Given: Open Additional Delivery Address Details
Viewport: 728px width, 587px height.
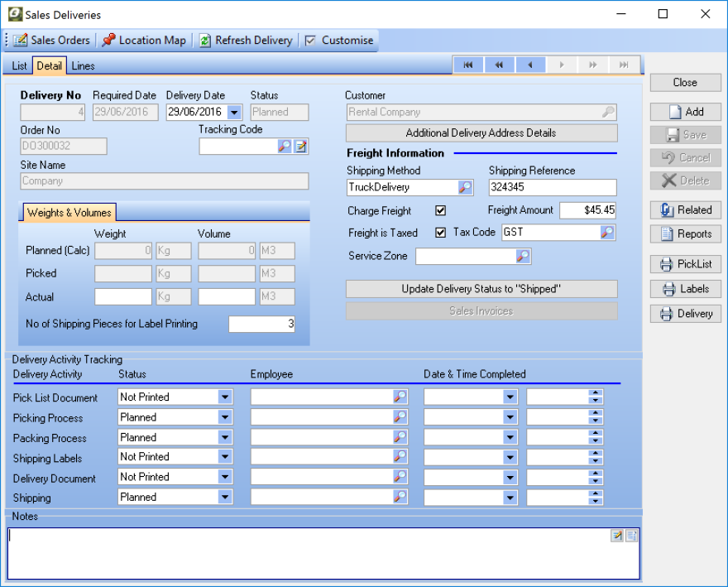Looking at the screenshot, I should [481, 133].
